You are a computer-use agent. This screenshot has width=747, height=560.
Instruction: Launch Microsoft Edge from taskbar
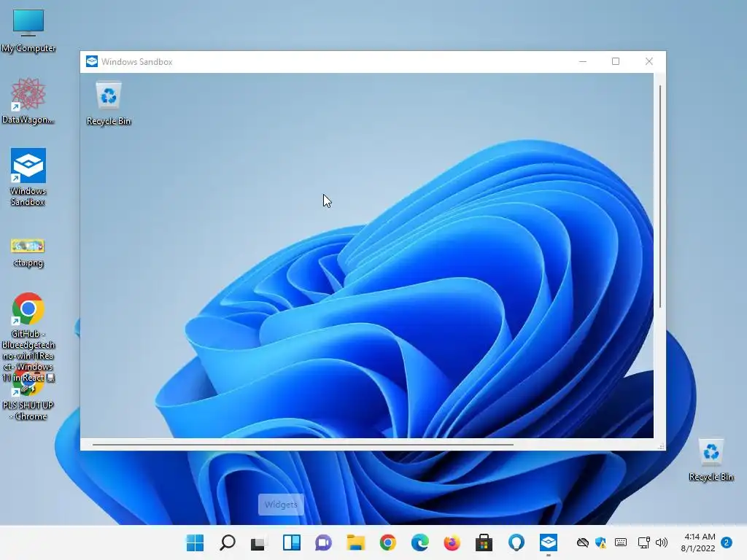[419, 542]
